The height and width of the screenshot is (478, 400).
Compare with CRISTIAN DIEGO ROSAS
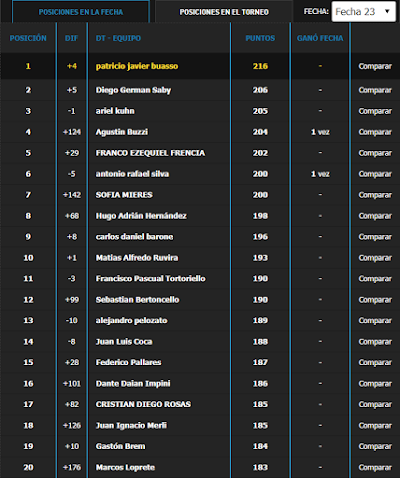click(x=375, y=405)
